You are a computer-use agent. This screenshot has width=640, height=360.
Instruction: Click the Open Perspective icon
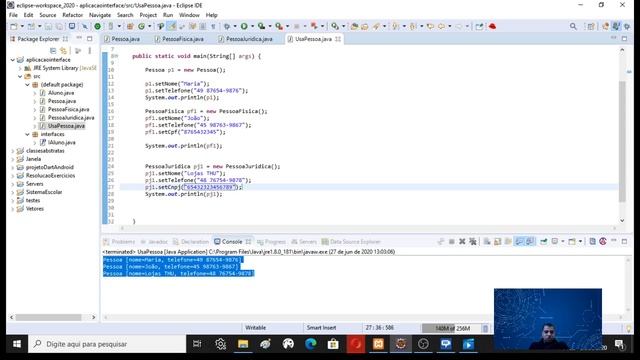pos(591,27)
